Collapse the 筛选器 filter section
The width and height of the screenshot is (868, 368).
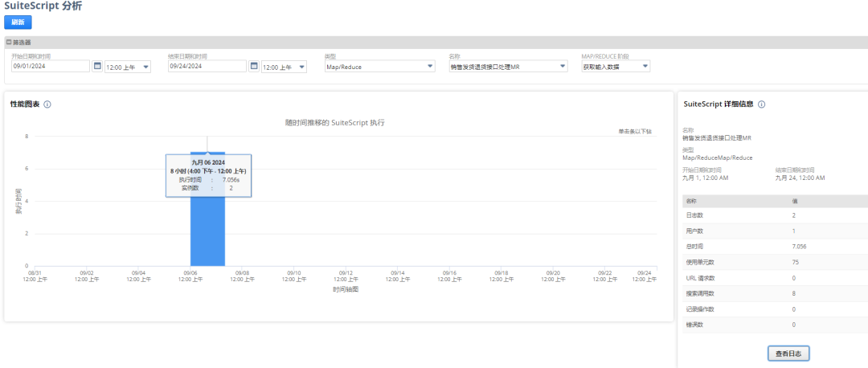click(9, 42)
